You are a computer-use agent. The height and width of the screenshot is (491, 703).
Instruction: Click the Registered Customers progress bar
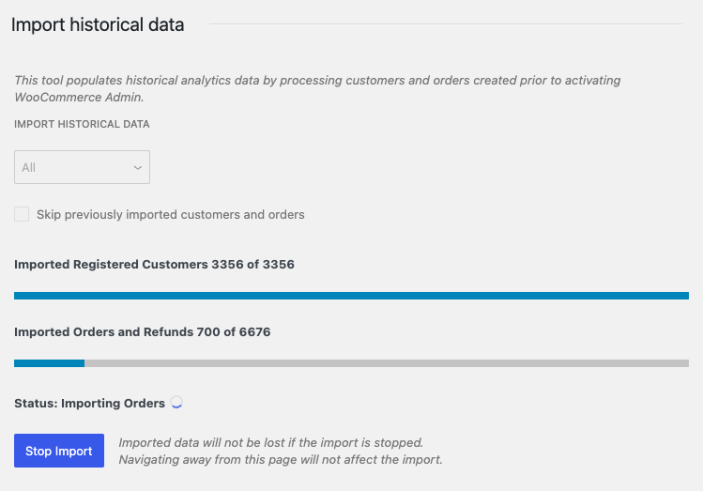pos(351,296)
